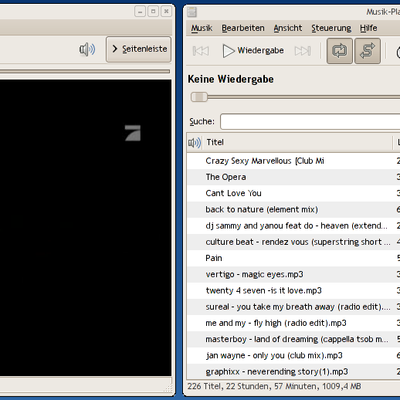This screenshot has width=400, height=400.
Task: Click the Suche search field
Action: point(310,121)
